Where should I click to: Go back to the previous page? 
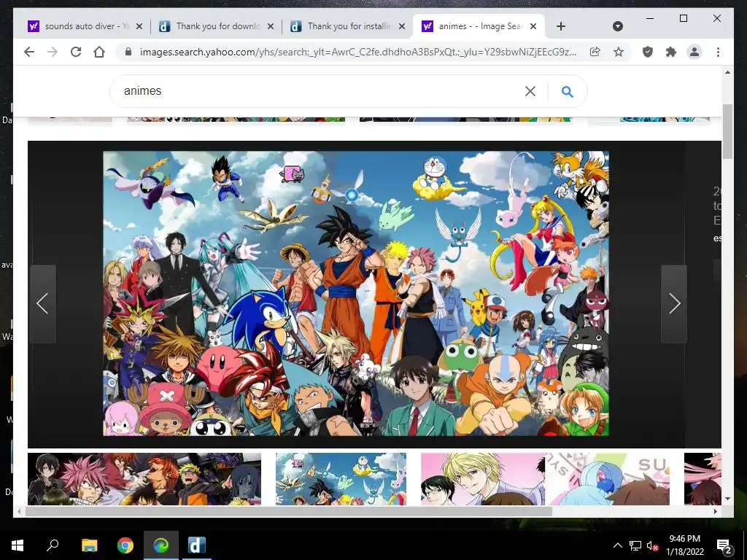click(29, 52)
